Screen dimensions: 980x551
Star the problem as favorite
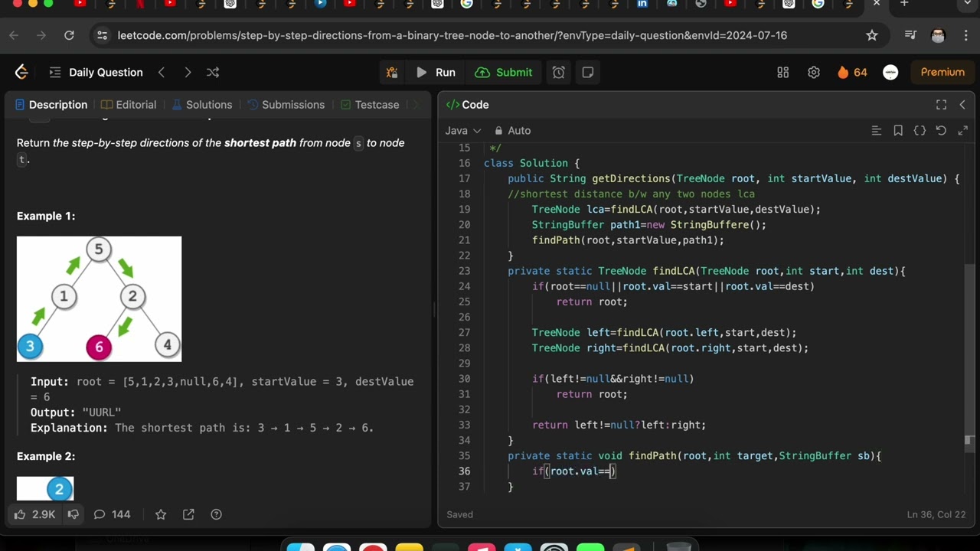161,514
